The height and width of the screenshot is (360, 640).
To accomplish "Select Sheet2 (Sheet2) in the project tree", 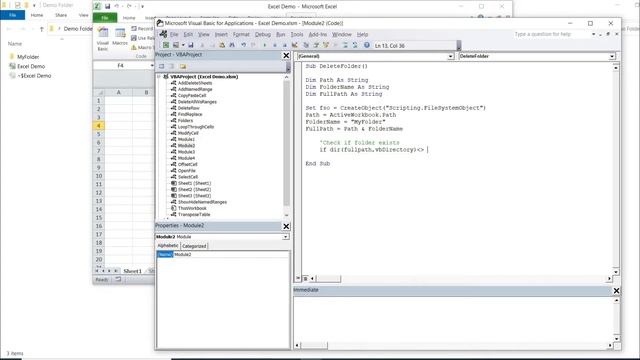I will coord(194,189).
